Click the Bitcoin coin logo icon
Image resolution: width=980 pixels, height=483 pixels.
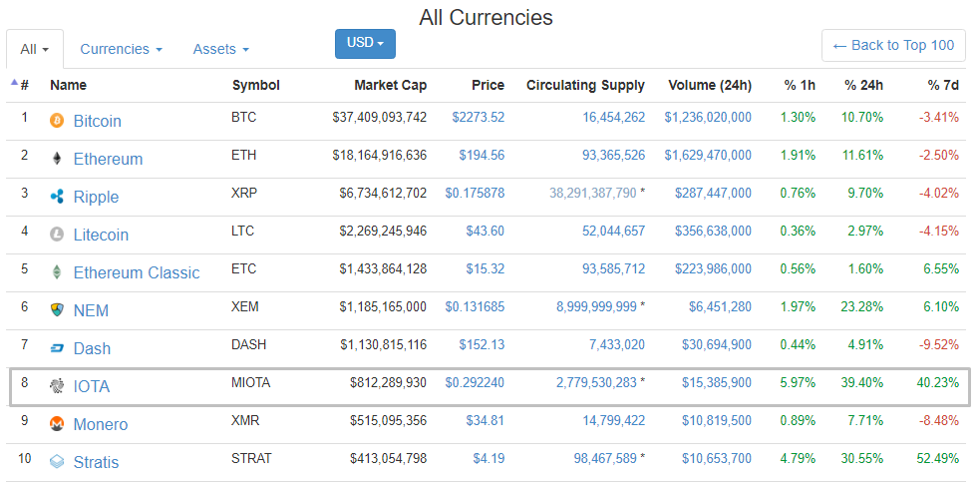coord(57,121)
